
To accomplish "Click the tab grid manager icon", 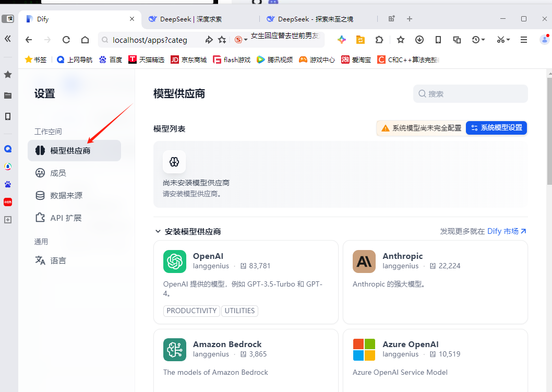I will tap(391, 19).
